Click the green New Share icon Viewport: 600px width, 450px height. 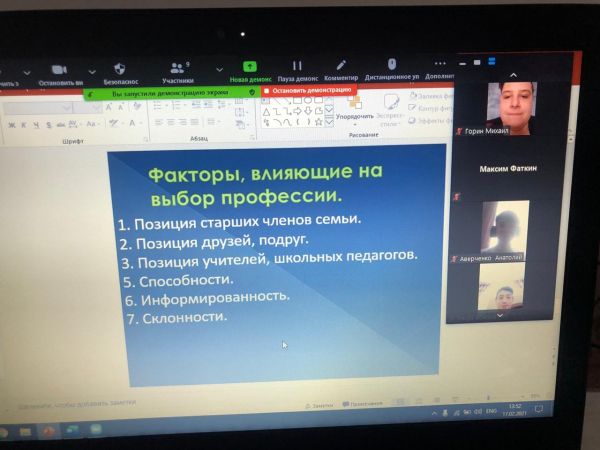(250, 66)
